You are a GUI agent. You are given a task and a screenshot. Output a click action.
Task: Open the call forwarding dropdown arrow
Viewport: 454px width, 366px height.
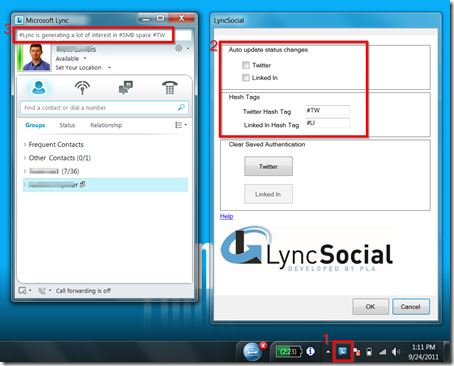(50, 291)
